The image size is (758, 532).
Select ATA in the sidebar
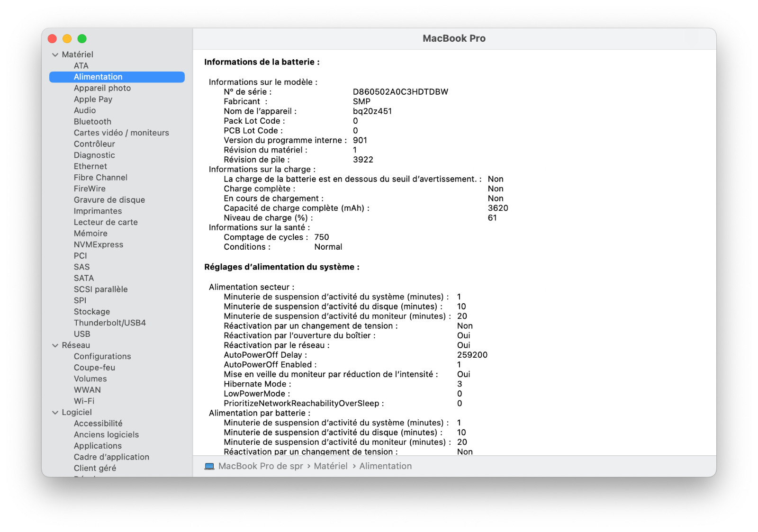point(81,66)
